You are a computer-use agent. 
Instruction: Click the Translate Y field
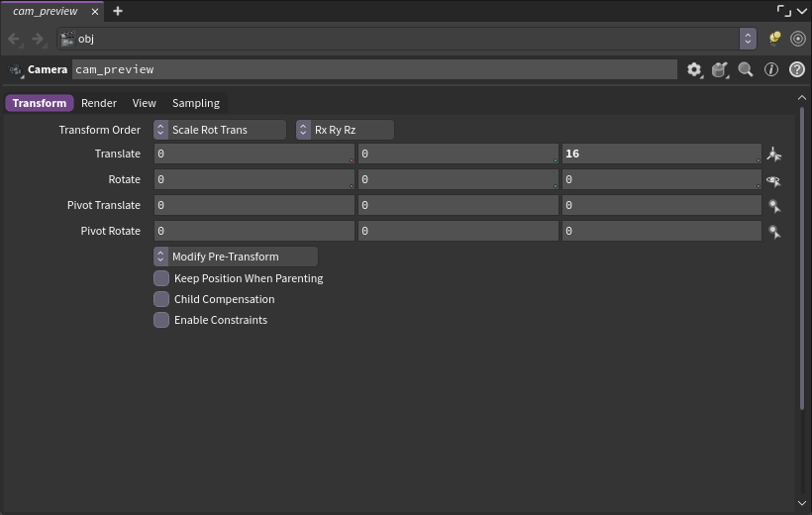[458, 154]
